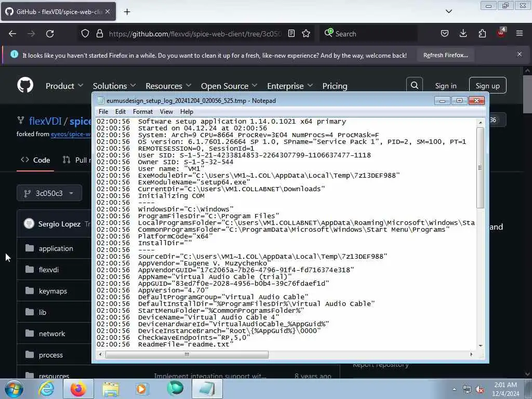Bookmark page with the star icon
Image resolution: width=532 pixels, height=399 pixels.
[x=305, y=34]
